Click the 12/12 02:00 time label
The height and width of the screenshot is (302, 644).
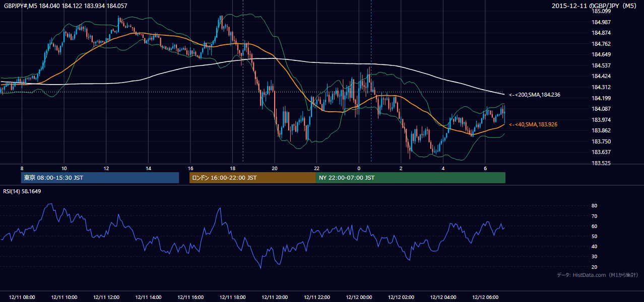[401, 297]
